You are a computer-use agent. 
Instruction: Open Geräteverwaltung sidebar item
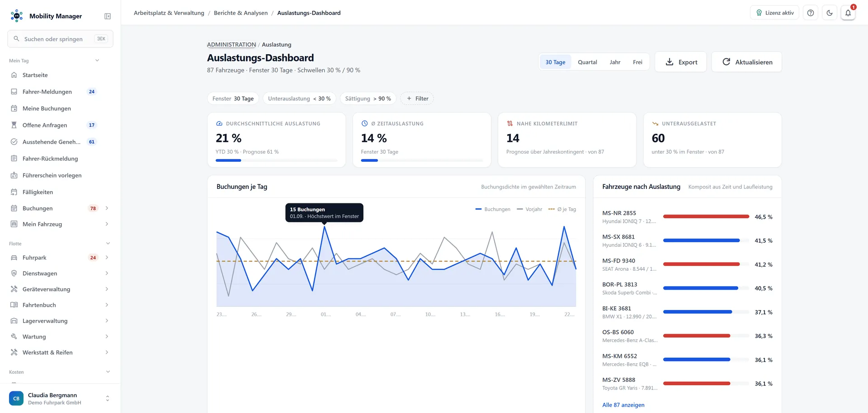[x=60, y=289]
